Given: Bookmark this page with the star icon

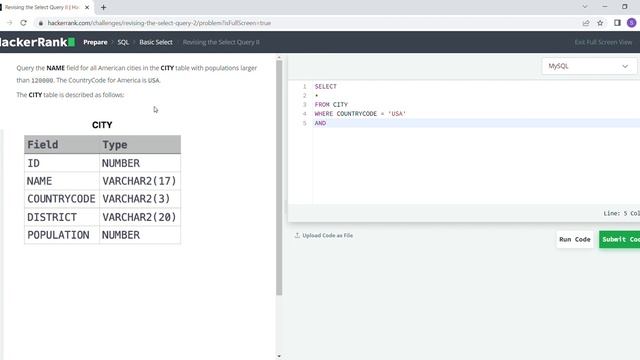Looking at the screenshot, I should point(600,23).
